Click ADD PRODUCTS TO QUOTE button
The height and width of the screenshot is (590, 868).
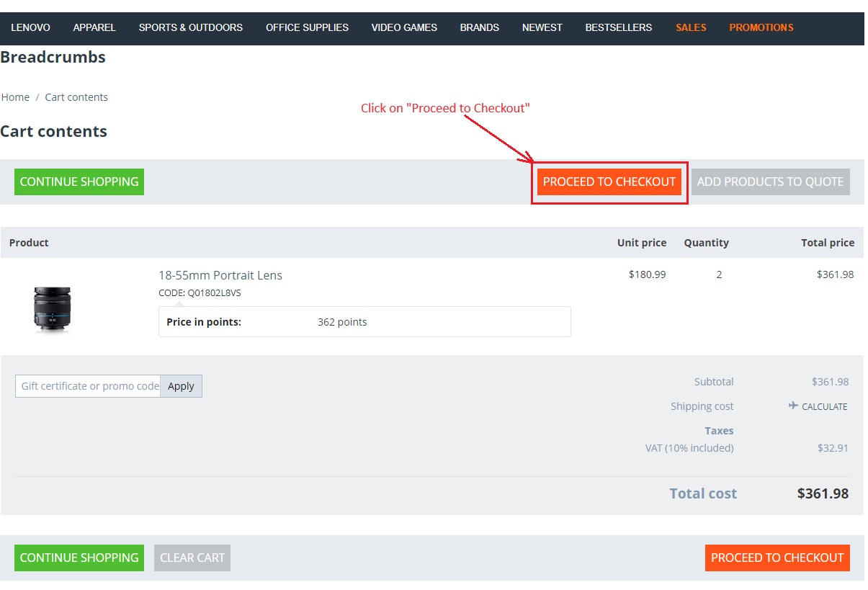coord(771,182)
